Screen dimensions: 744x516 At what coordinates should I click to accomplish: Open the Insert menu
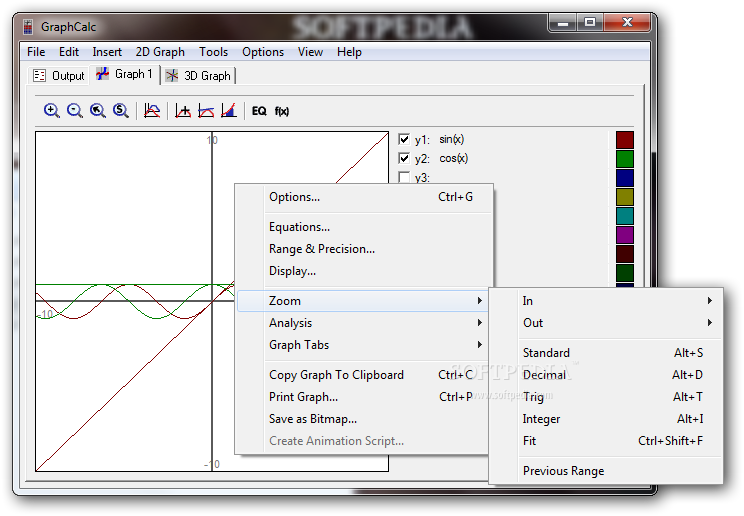[107, 52]
